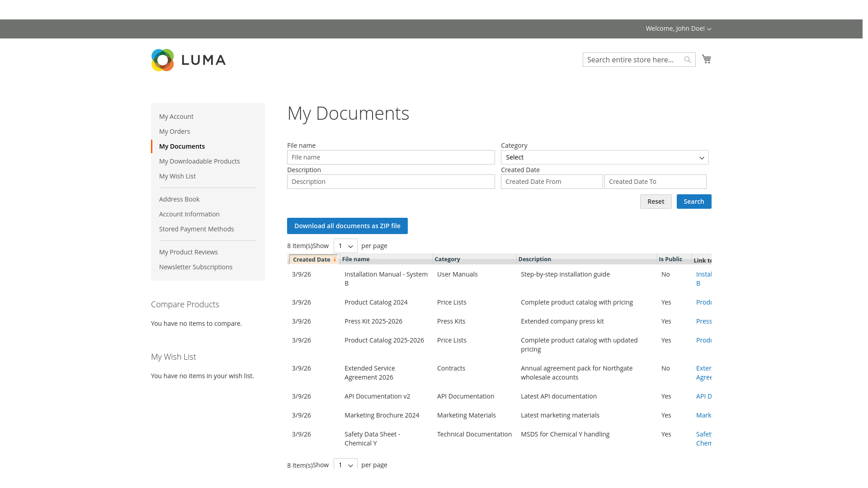Open My Product Reviews
Screen dimensions: 868x488
tap(189, 252)
